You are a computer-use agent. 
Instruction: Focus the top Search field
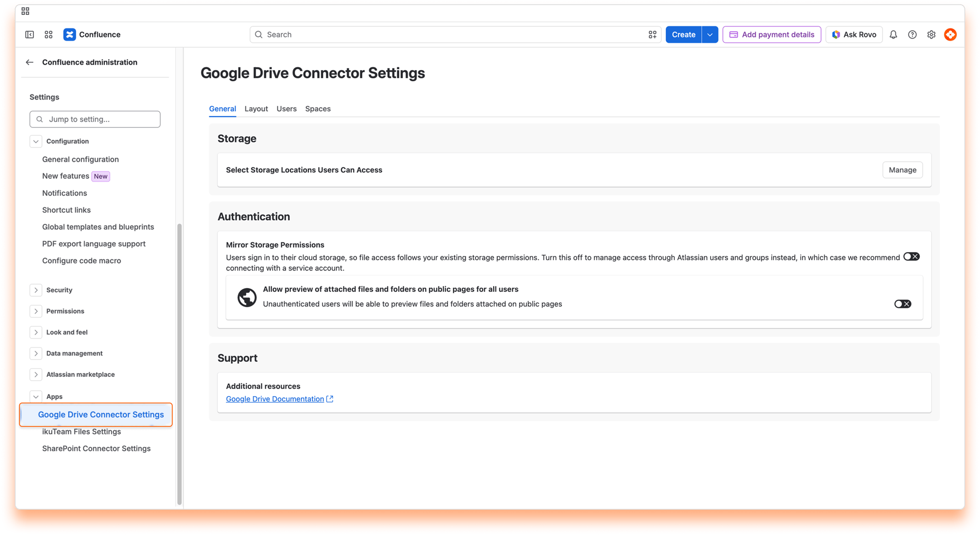(x=455, y=34)
